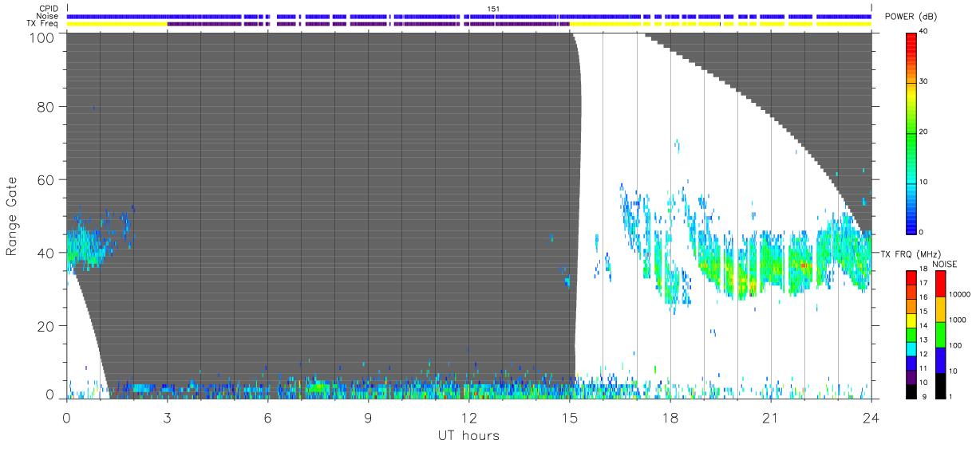Click the x-axis tick label 18
The image size is (980, 452).
(x=670, y=417)
